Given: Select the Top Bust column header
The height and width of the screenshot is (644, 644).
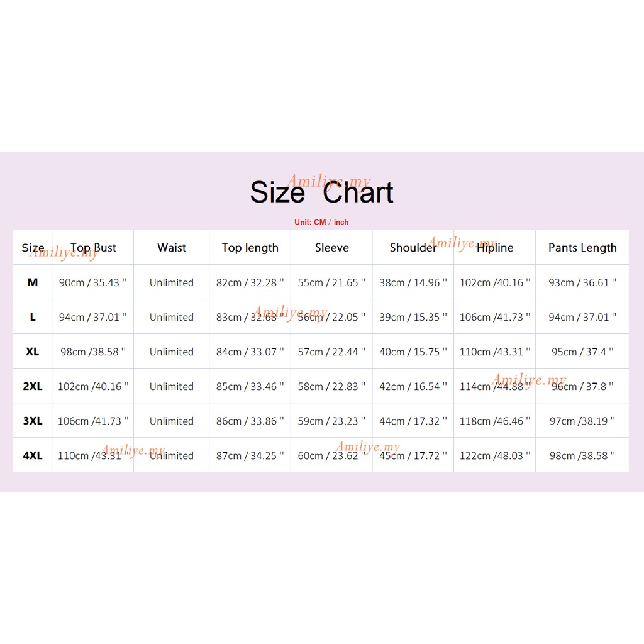Looking at the screenshot, I should 93,248.
